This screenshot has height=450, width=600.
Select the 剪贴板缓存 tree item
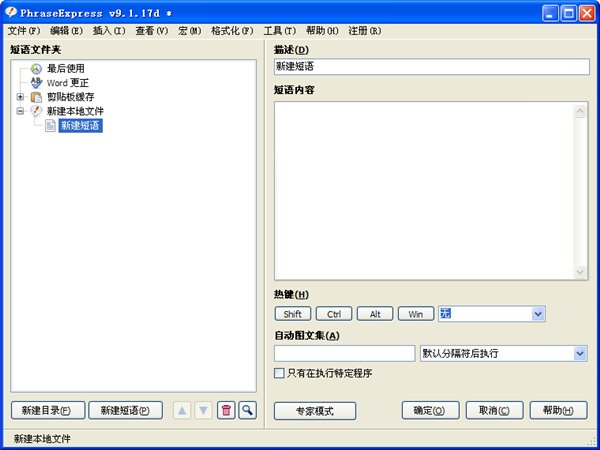(x=70, y=97)
